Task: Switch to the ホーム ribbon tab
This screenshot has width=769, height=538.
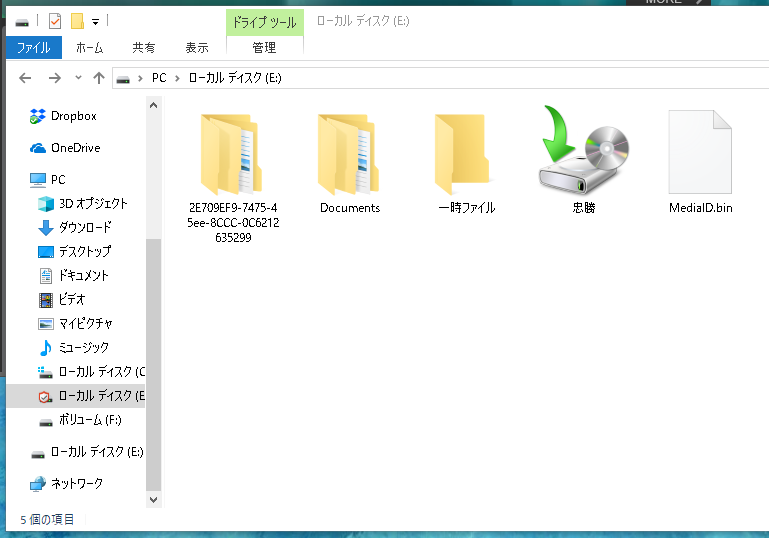Action: coord(89,48)
